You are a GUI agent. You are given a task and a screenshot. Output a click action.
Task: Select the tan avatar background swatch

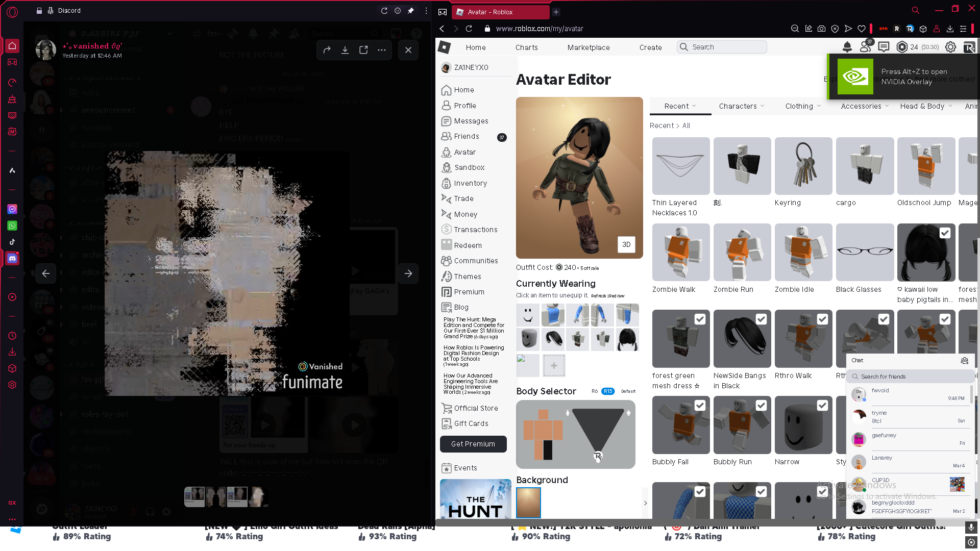528,502
